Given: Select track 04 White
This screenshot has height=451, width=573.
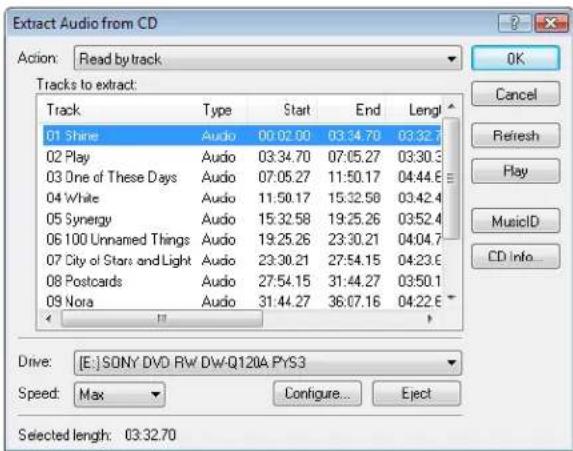Looking at the screenshot, I should [x=242, y=198].
